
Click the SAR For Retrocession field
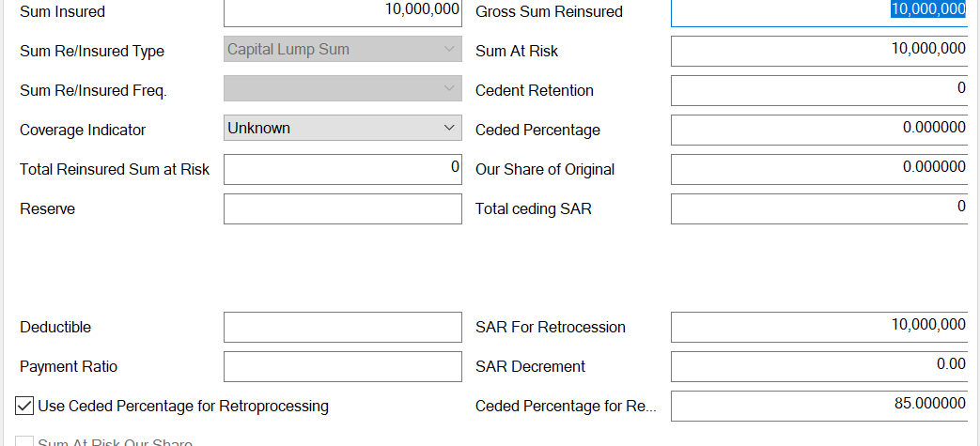pos(818,327)
